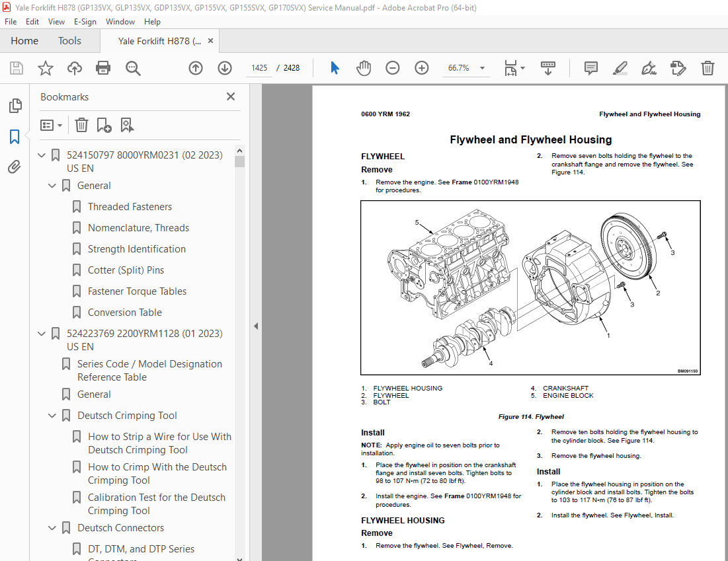Collapse the navigation pane with side arrow
Image resolution: width=728 pixels, height=561 pixels.
click(x=256, y=326)
